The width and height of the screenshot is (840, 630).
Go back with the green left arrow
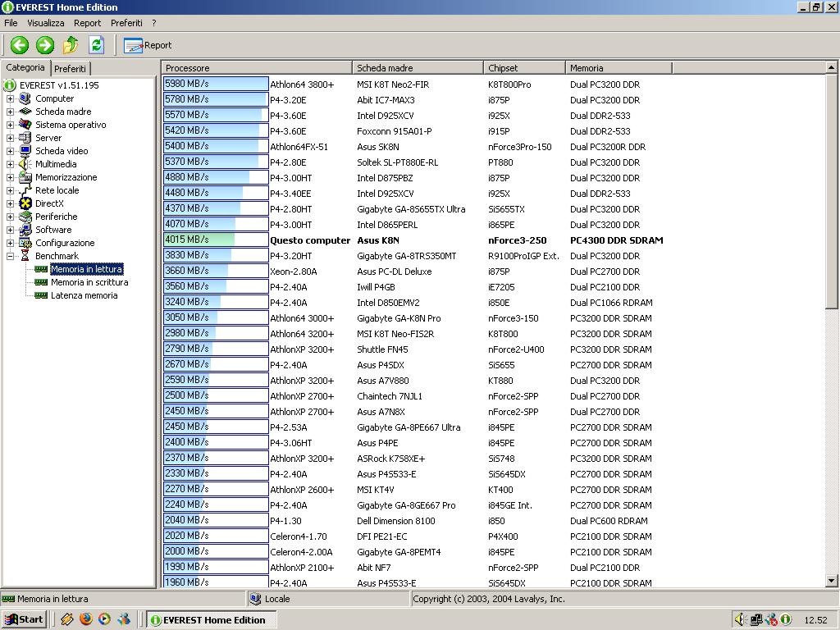click(20, 45)
